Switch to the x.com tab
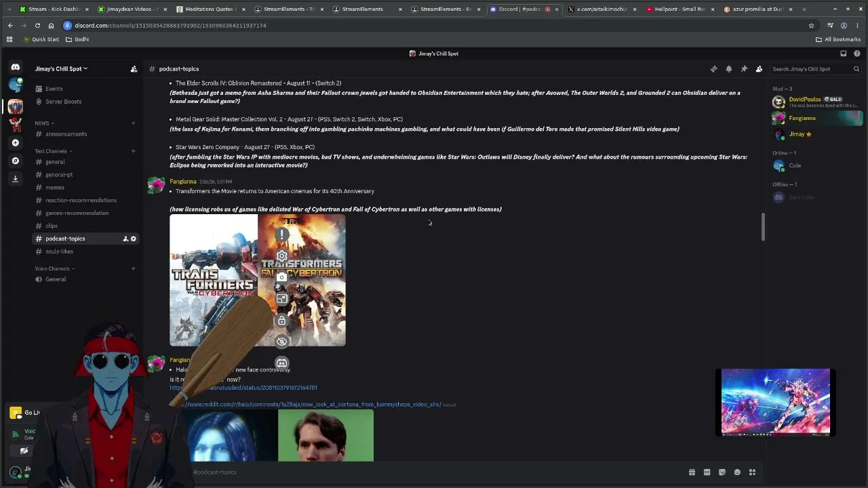The image size is (868, 488). [x=602, y=9]
